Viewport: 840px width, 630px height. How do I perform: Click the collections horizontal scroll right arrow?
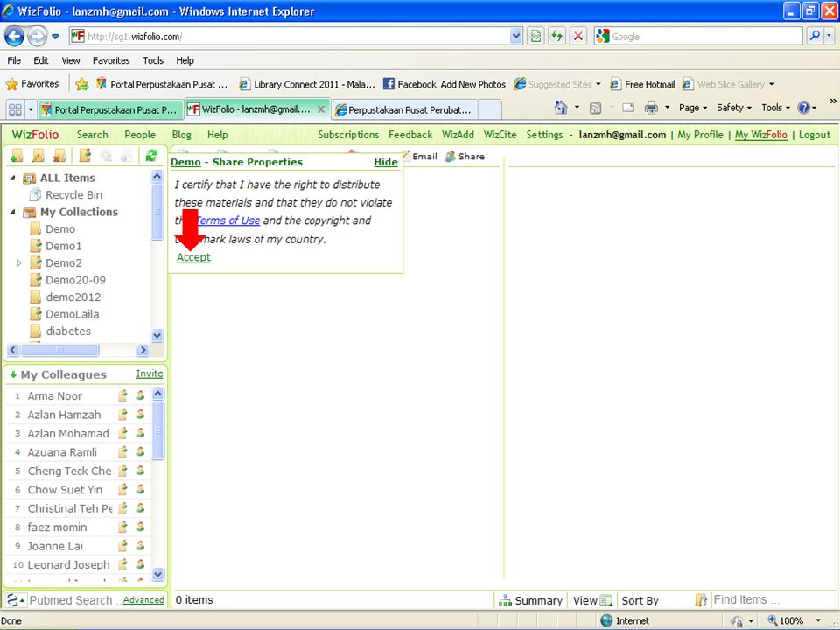coord(143,350)
